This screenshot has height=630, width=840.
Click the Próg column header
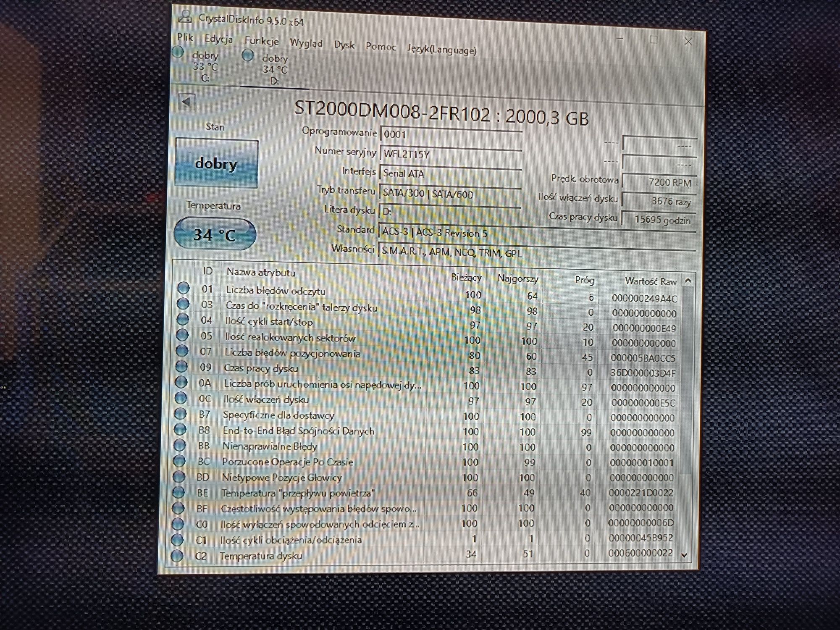tap(584, 280)
